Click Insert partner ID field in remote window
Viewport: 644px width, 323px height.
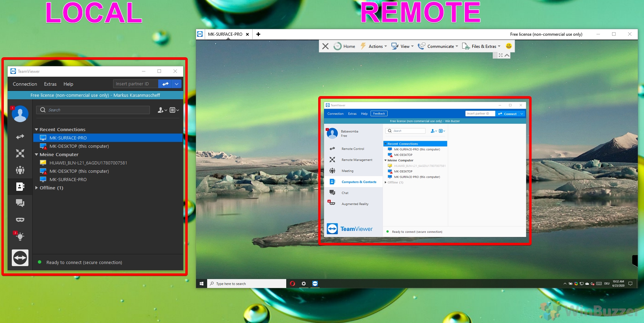[480, 113]
